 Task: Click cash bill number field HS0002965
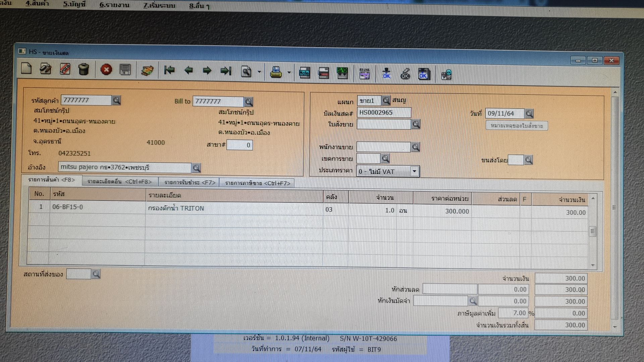384,113
